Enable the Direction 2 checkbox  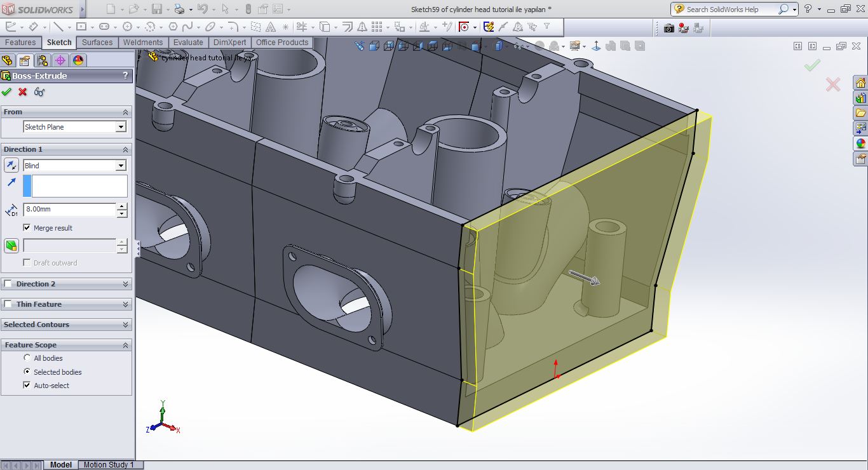point(8,284)
